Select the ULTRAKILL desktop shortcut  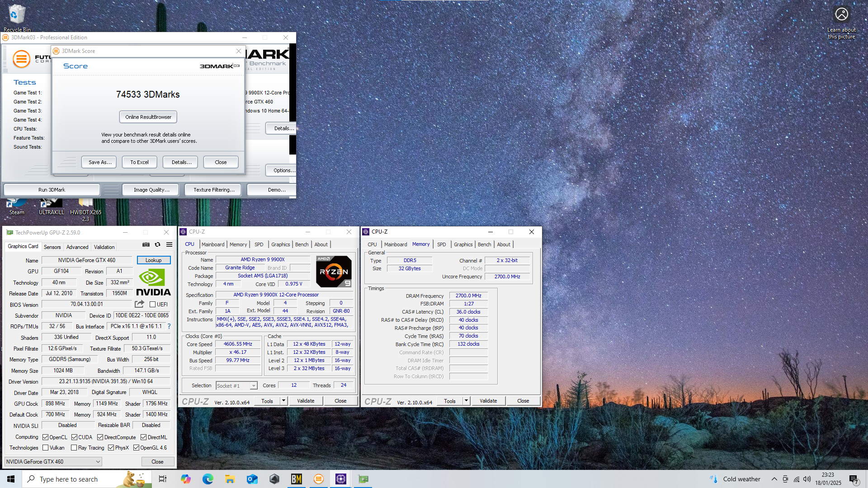click(51, 207)
